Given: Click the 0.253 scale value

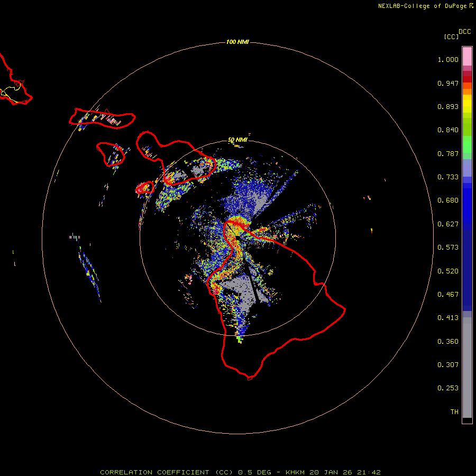Looking at the screenshot, I should [x=448, y=388].
